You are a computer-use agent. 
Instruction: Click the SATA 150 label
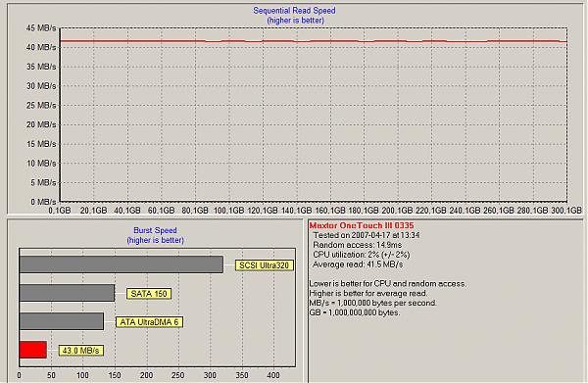tap(149, 294)
